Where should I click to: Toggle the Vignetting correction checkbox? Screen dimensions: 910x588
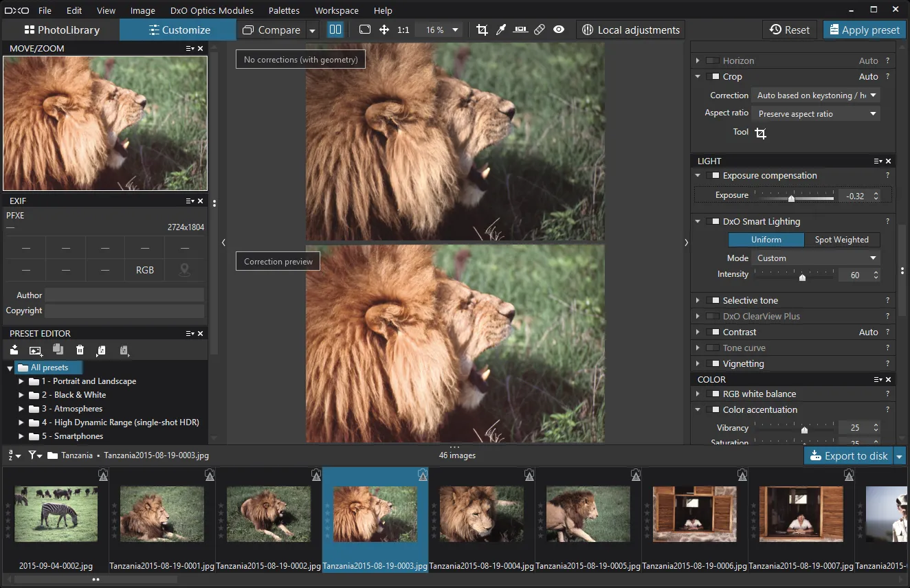713,364
